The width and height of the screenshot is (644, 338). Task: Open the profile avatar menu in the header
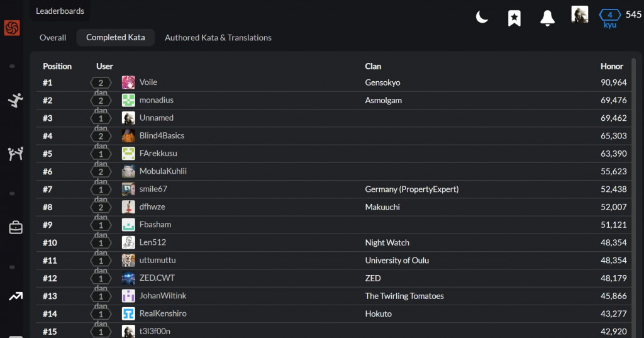click(x=579, y=14)
